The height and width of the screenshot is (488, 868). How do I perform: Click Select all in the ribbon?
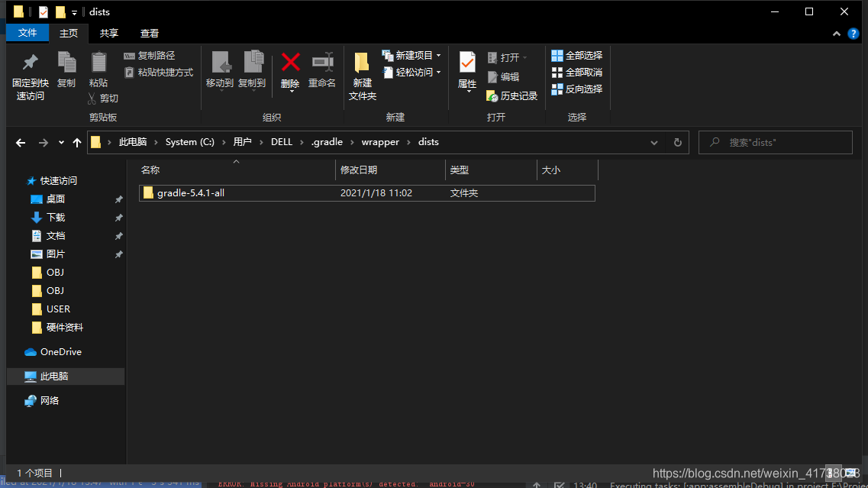[577, 56]
